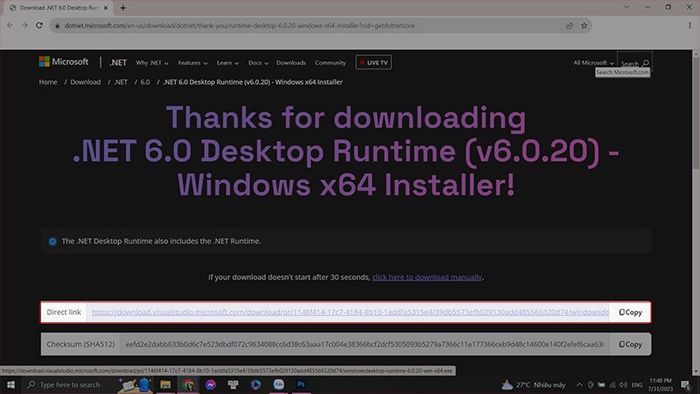700x394 pixels.
Task: Open the share page icon in address bar
Action: (570, 26)
